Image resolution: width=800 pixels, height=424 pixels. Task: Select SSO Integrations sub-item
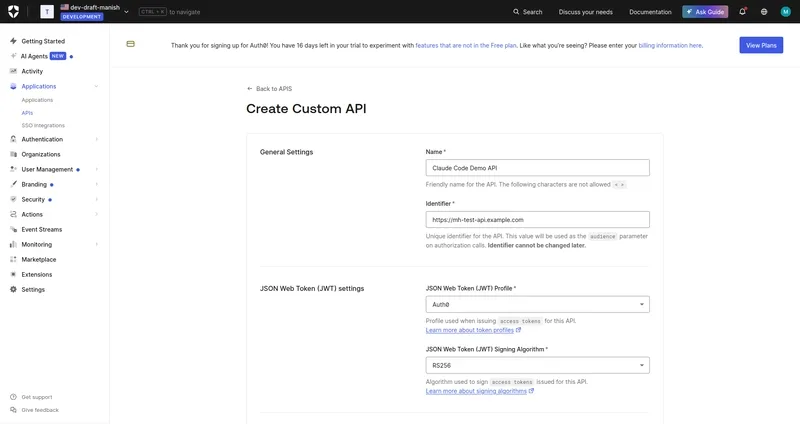click(43, 126)
